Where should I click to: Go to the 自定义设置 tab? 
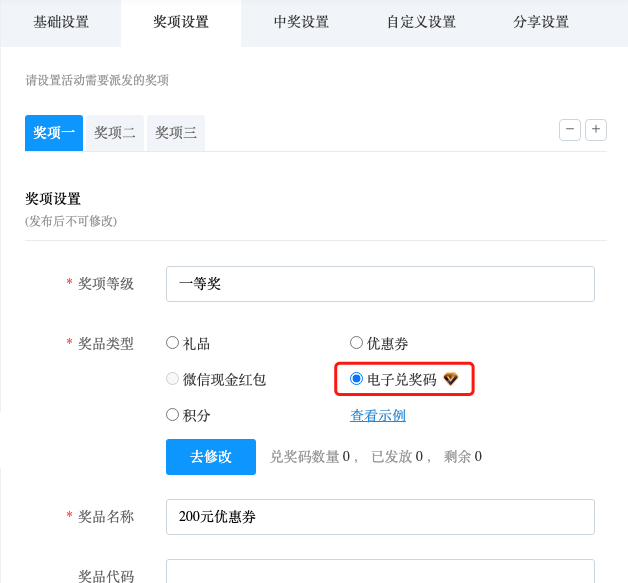pos(421,22)
